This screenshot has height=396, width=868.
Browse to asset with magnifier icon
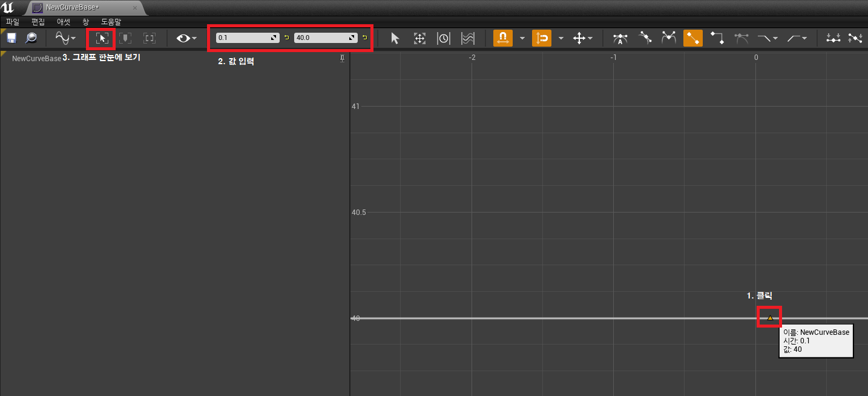click(31, 38)
